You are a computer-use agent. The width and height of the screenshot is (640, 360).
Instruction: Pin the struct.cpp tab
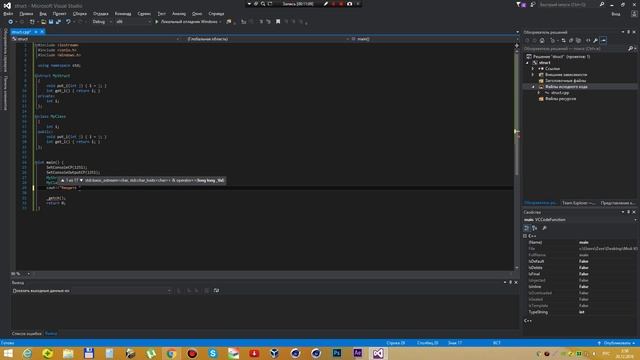(x=36, y=32)
